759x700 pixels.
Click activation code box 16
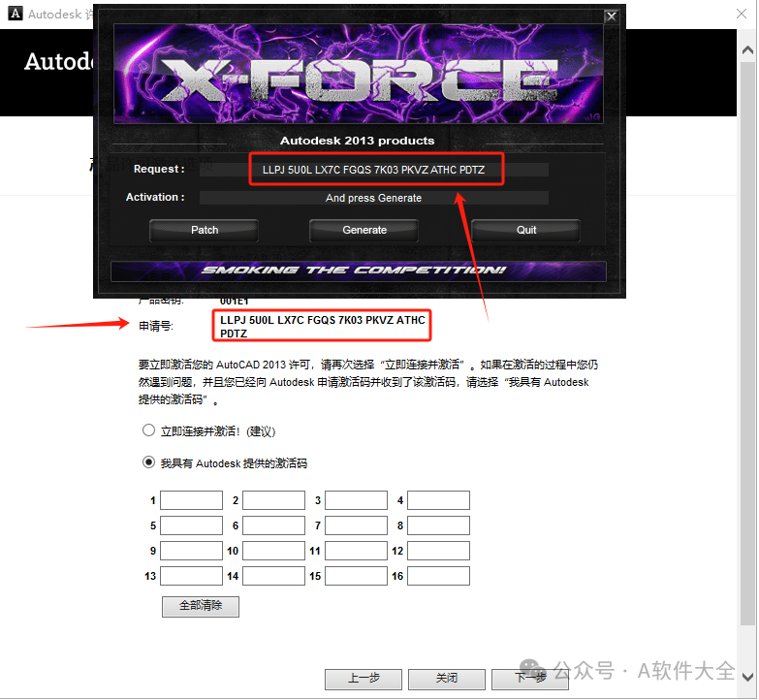tap(438, 576)
